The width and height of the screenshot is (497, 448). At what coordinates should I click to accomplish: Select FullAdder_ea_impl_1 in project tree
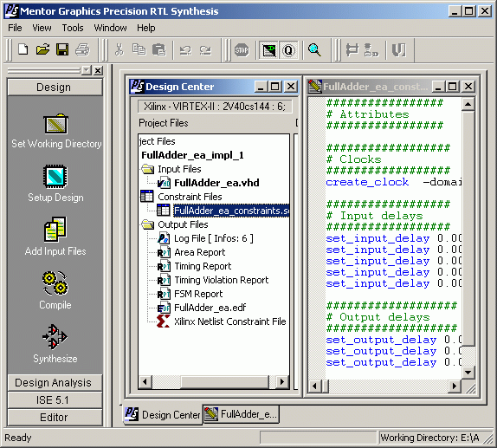[192, 155]
